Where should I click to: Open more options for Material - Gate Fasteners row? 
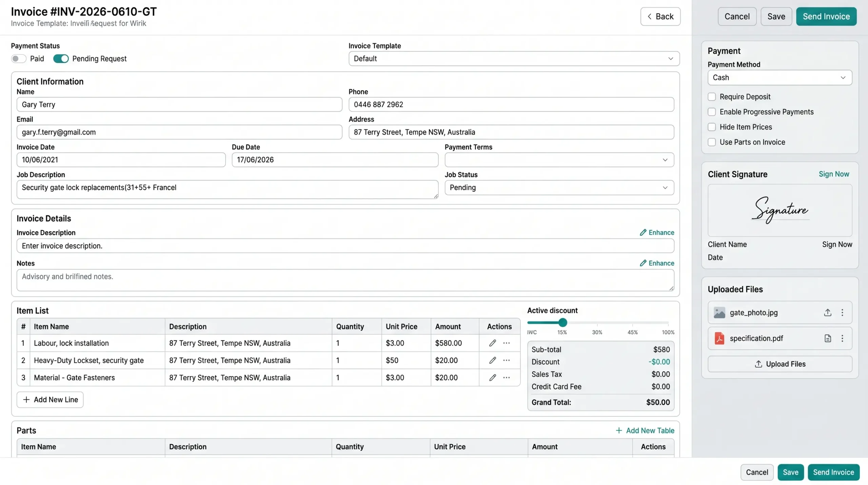click(506, 378)
